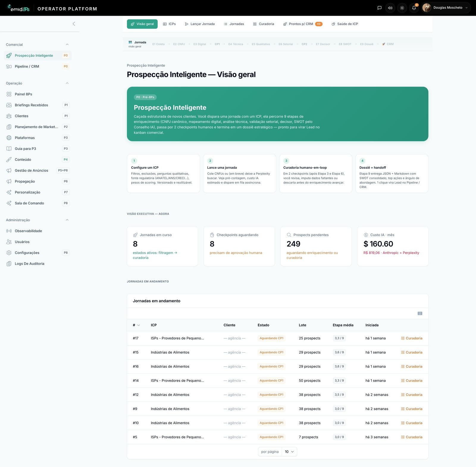Click the Observabilidade signal icon
This screenshot has width=476, height=467.
9,231
